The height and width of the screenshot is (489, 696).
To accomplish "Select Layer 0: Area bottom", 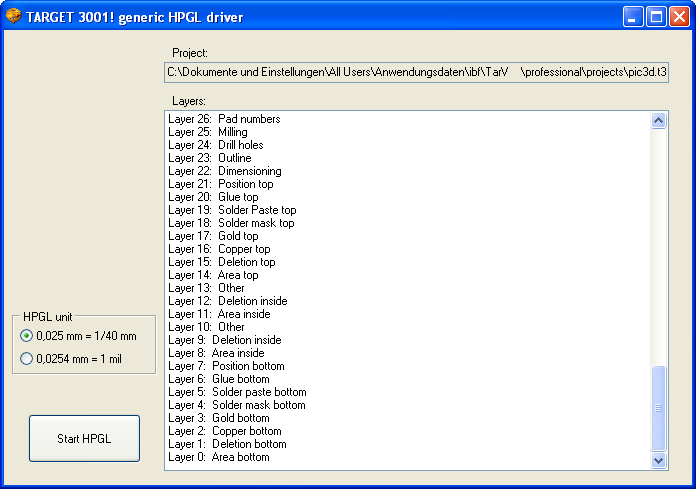I will [219, 457].
